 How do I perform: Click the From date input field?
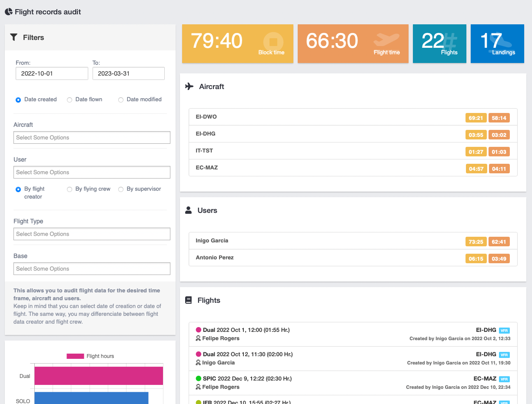click(x=52, y=73)
